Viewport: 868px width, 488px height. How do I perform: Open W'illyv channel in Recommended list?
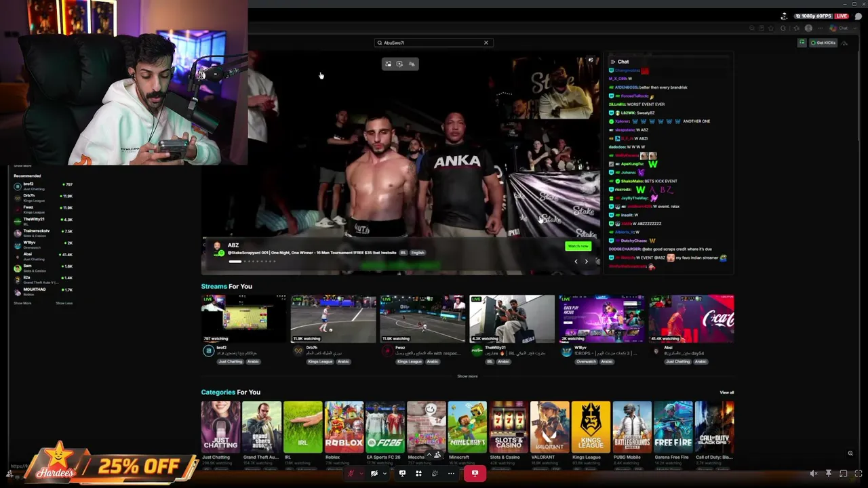43,244
